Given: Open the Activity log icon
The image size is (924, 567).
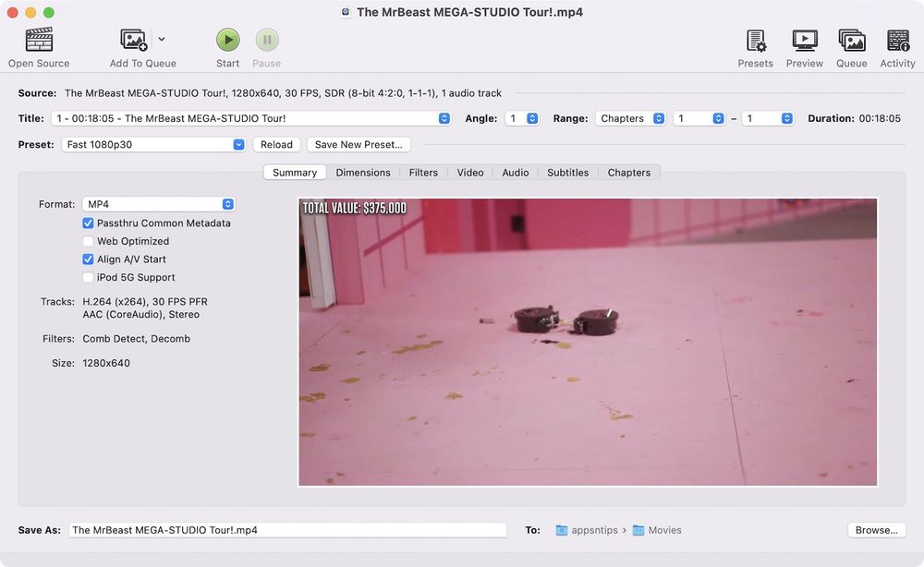Looking at the screenshot, I should pyautogui.click(x=897, y=41).
